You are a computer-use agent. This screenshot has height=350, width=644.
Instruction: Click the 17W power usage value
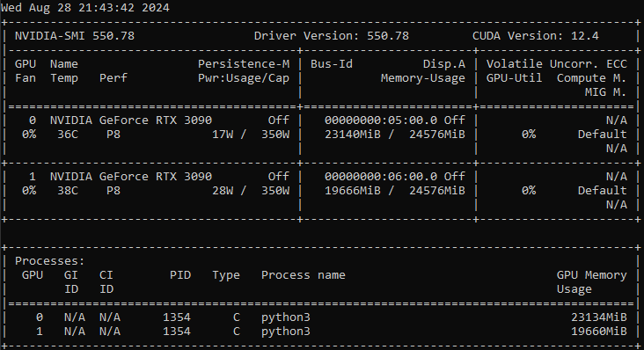pyautogui.click(x=223, y=135)
